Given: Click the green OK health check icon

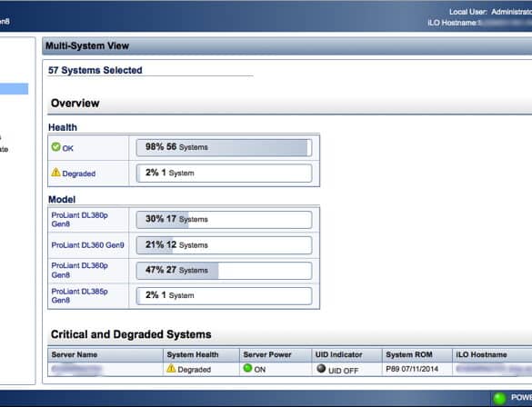Looking at the screenshot, I should pyautogui.click(x=56, y=147).
